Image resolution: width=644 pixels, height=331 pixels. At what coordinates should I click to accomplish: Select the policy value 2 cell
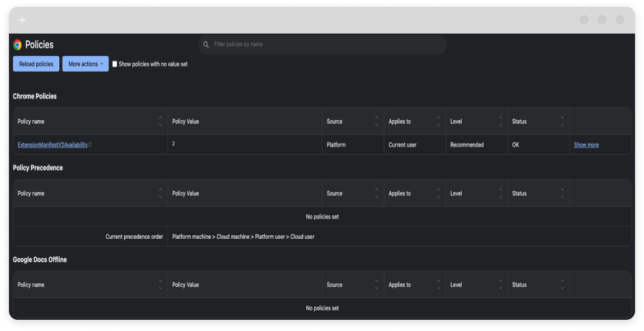[x=245, y=145]
